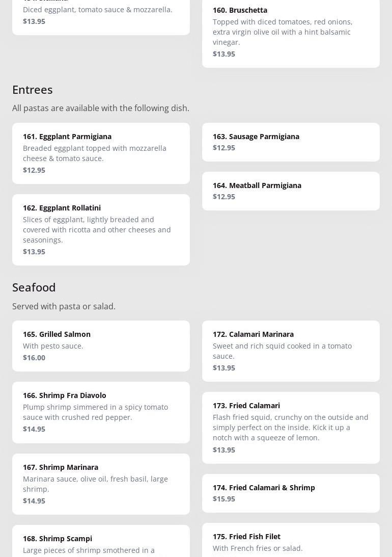Open 165. Grilled Salmon item

[x=101, y=346]
